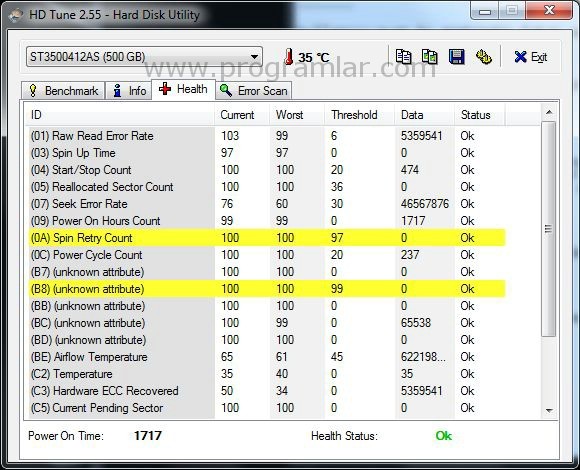
Task: Click the Status column header
Action: pyautogui.click(x=480, y=115)
